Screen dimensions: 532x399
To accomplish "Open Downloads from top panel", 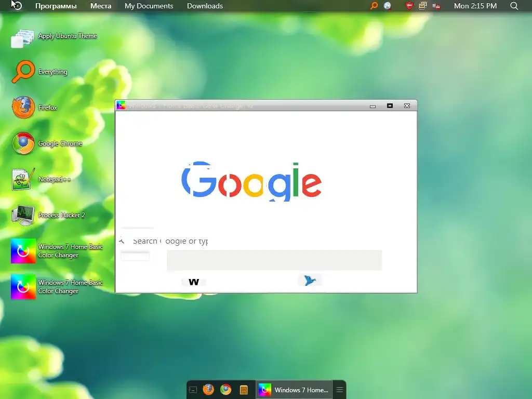I will [205, 6].
